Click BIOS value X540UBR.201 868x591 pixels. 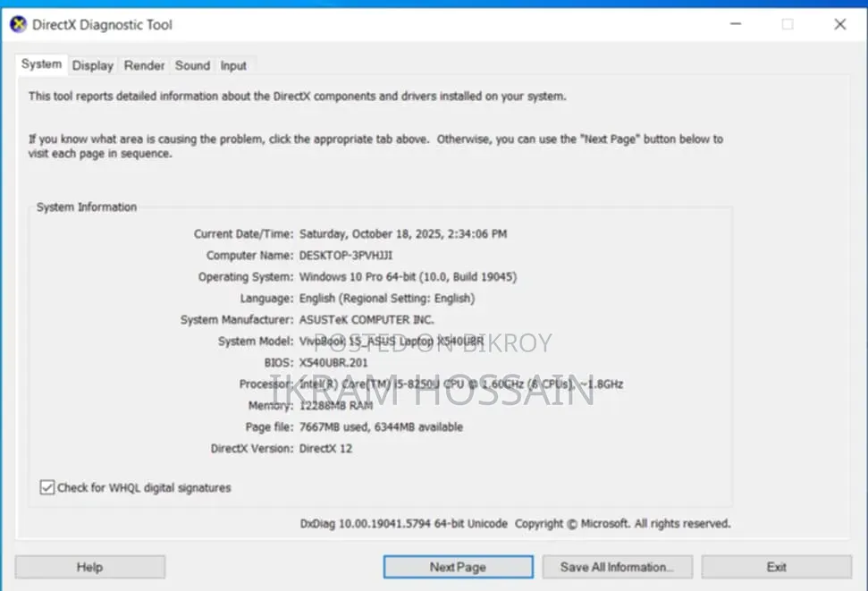333,362
